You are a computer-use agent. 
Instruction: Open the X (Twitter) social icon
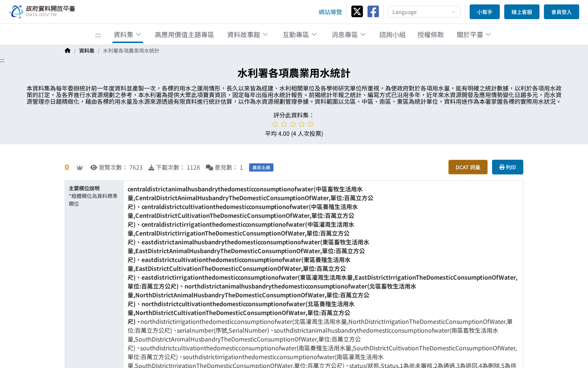357,11
